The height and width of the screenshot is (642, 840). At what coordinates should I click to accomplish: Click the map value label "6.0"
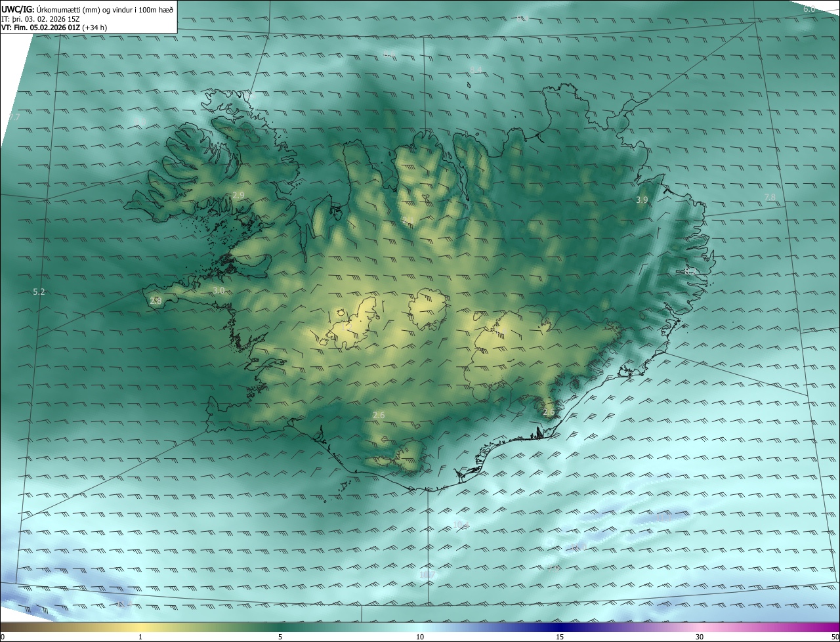click(809, 9)
